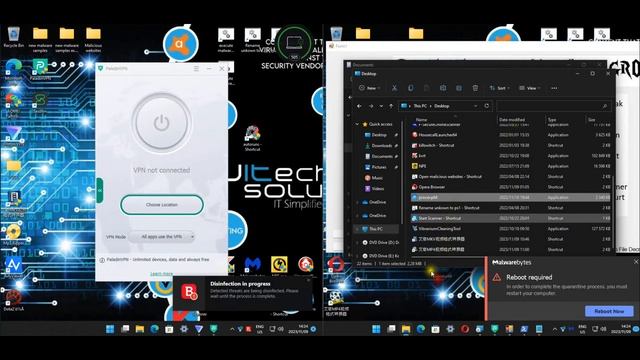Sort by the Date modified column header
The height and width of the screenshot is (360, 640).
tap(512, 120)
